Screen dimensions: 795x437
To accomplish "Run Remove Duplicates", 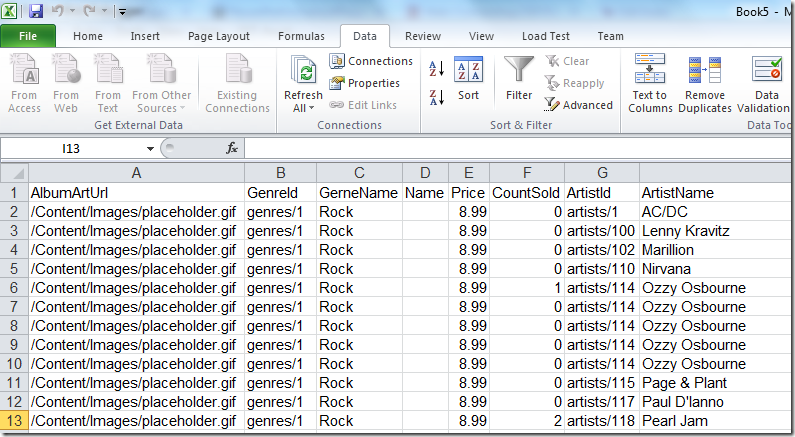I will [705, 84].
